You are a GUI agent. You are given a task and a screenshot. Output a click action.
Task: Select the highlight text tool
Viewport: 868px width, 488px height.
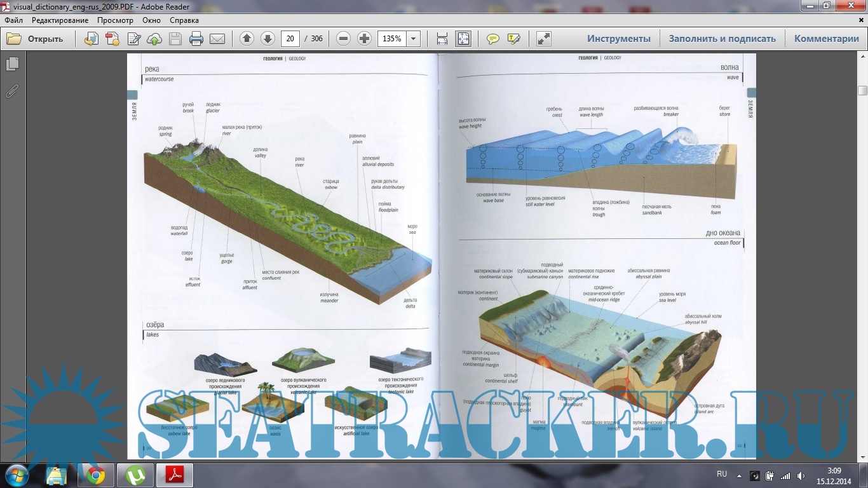(513, 39)
